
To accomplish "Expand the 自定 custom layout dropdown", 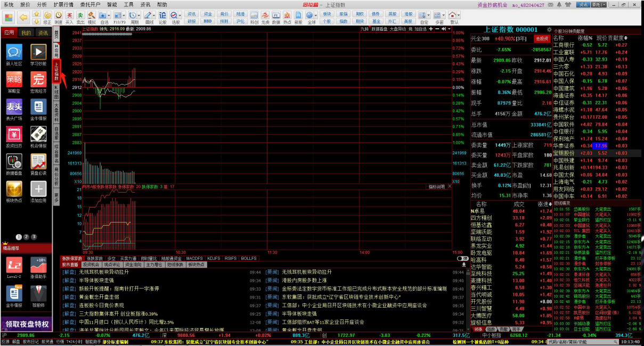I will click(429, 15).
